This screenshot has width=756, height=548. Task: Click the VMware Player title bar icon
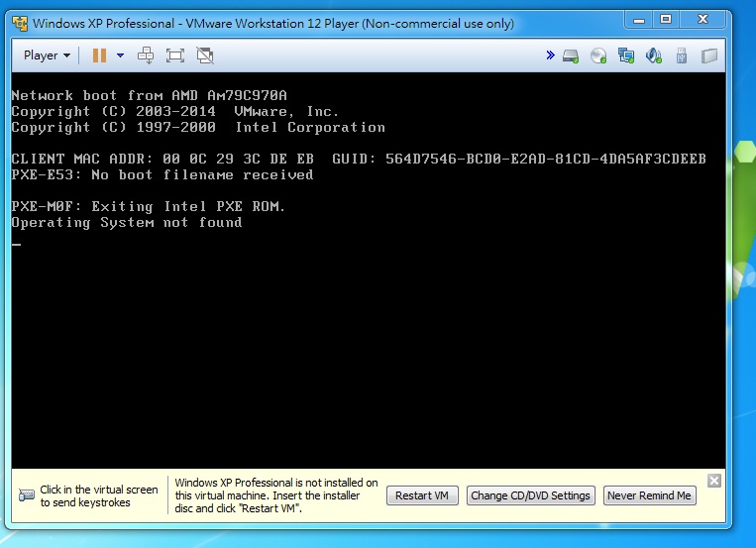[x=20, y=23]
